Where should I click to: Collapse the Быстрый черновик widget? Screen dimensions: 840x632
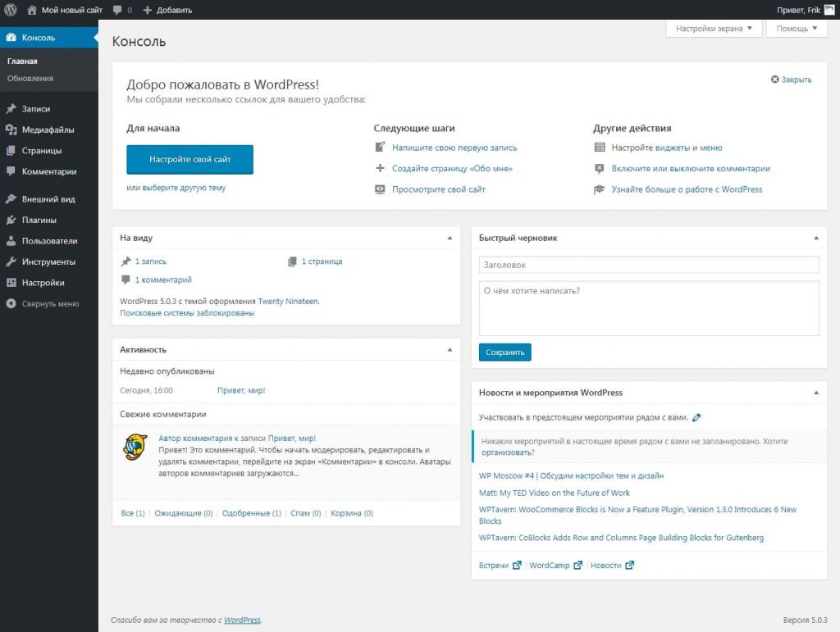pyautogui.click(x=816, y=239)
